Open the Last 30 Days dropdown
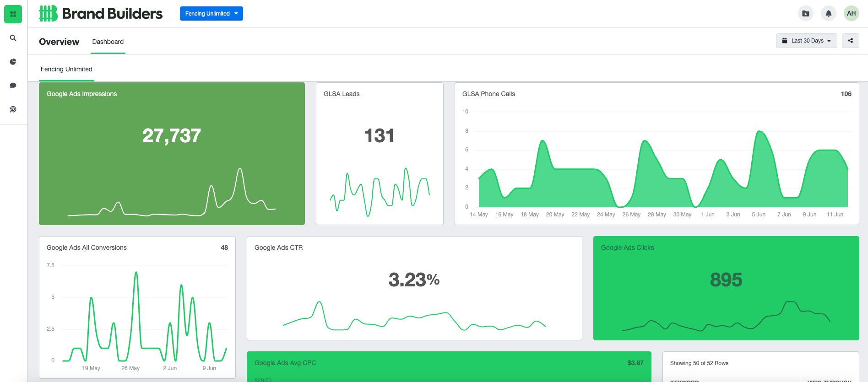 tap(807, 41)
